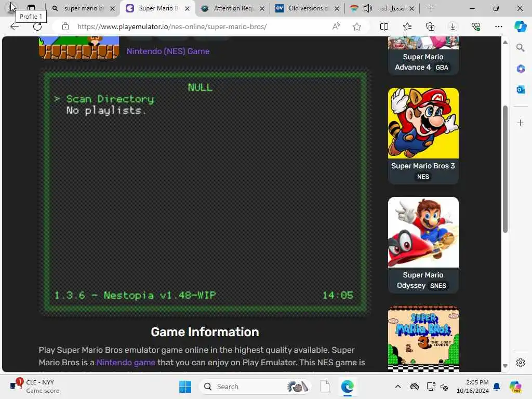The width and height of the screenshot is (532, 399).
Task: Open Outlook in the sidebar
Action: [x=521, y=89]
